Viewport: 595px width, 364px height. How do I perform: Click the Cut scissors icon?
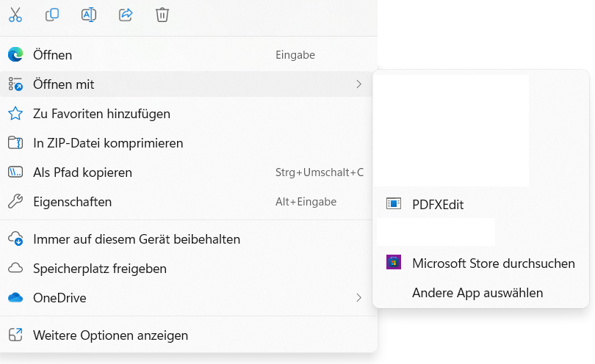[15, 14]
